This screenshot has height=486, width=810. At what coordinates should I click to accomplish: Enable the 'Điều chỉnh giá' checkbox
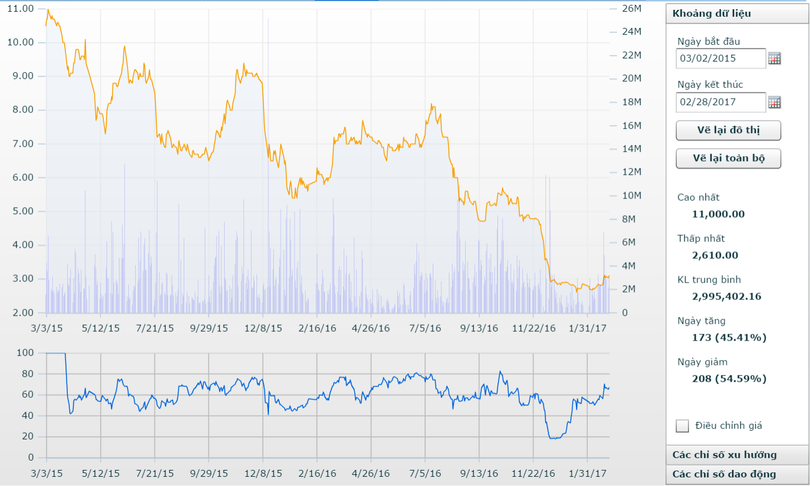[x=683, y=425]
